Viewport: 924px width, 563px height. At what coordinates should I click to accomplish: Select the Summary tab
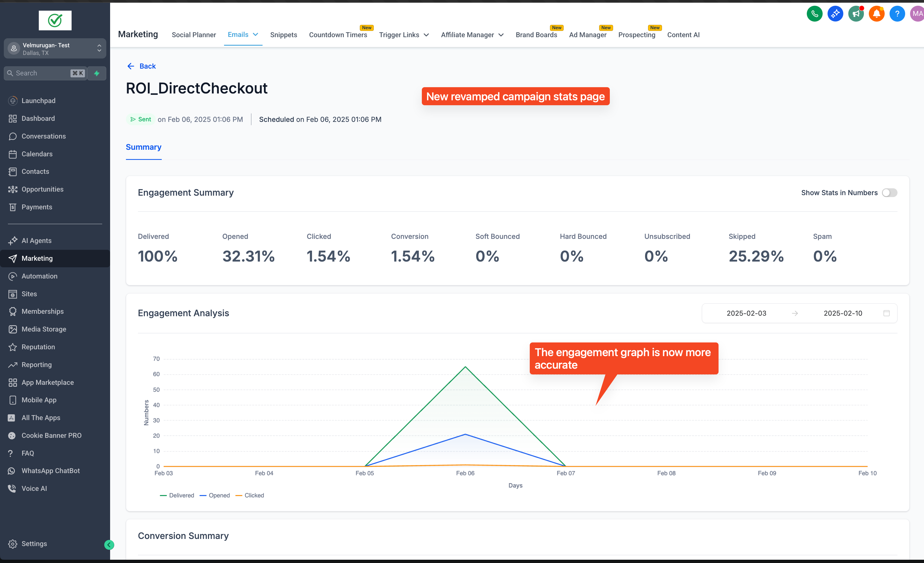tap(143, 147)
